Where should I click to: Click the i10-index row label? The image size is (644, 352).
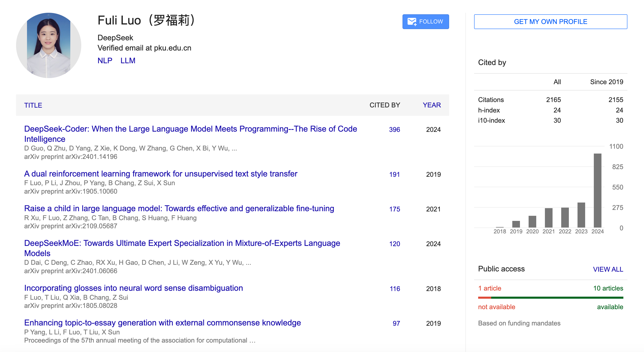click(491, 120)
